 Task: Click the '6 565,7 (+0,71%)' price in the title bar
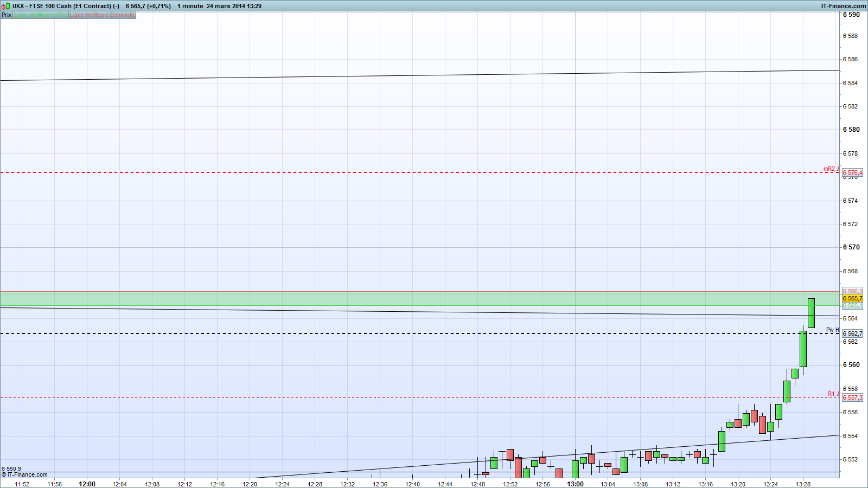tap(148, 6)
